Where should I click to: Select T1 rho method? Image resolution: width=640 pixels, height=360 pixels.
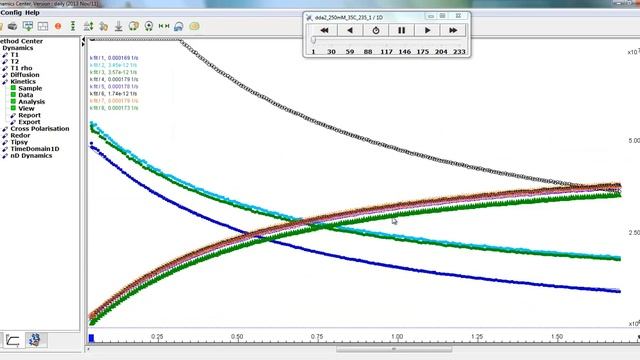21,68
